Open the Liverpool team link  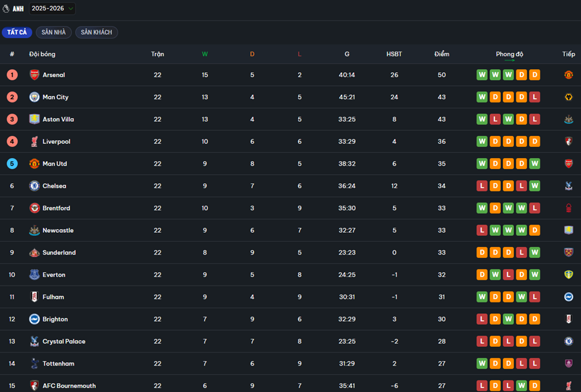[x=56, y=142]
